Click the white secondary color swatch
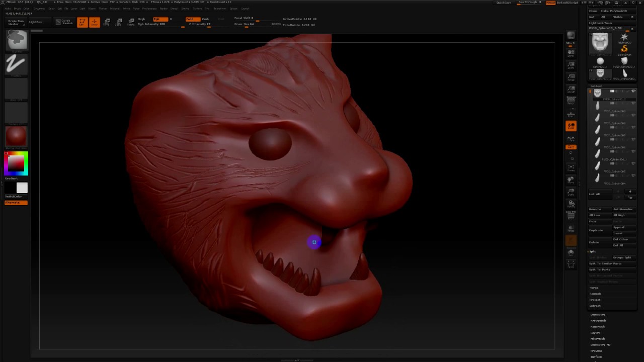The image size is (644, 362). coord(22,188)
